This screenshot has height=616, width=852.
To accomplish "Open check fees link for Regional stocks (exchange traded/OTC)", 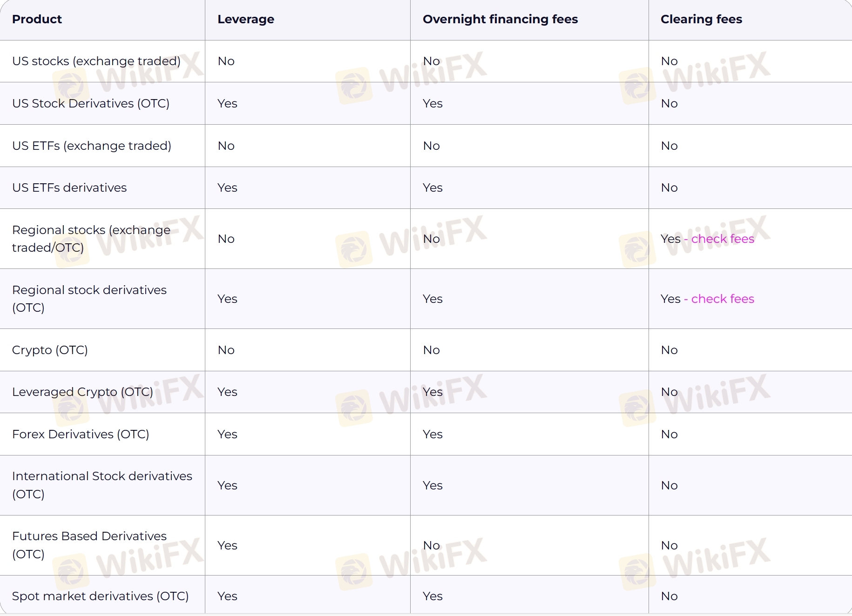I will click(722, 239).
